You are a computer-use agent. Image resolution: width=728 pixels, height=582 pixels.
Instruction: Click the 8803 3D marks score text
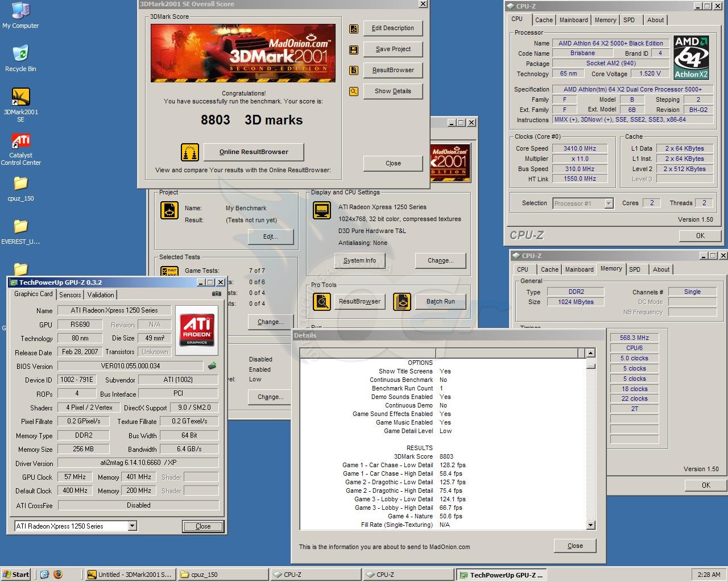point(251,120)
